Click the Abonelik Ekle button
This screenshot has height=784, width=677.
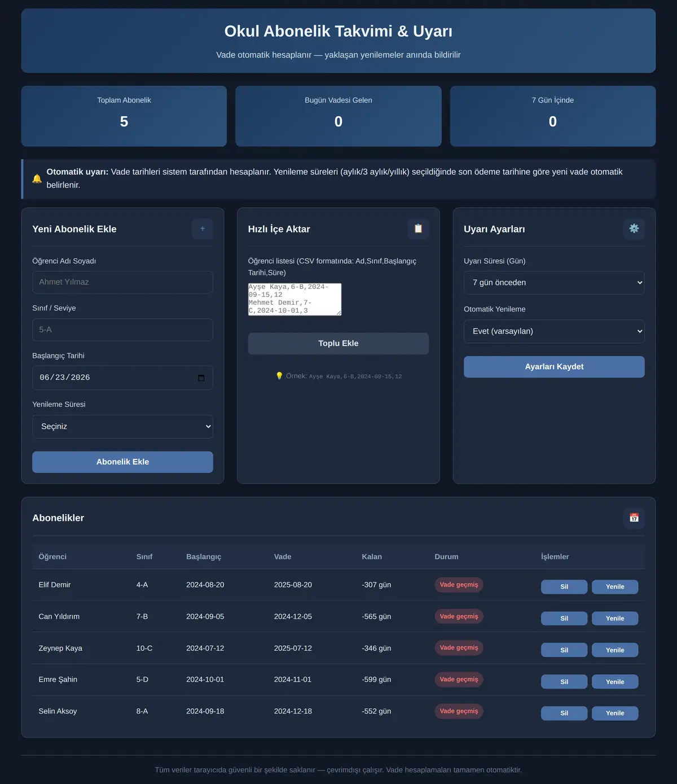pyautogui.click(x=122, y=462)
